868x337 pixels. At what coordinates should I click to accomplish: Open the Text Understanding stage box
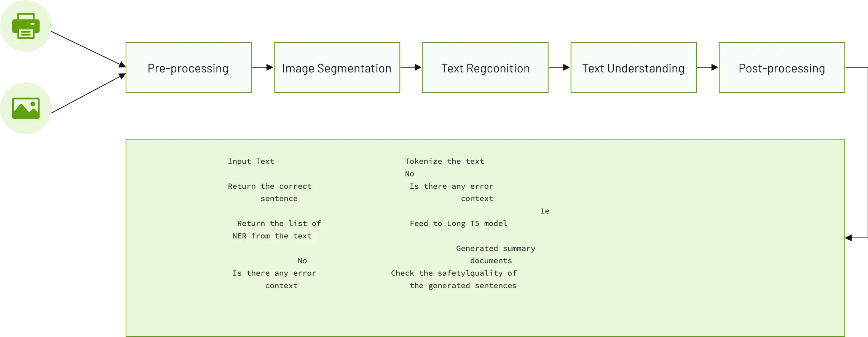pyautogui.click(x=633, y=67)
